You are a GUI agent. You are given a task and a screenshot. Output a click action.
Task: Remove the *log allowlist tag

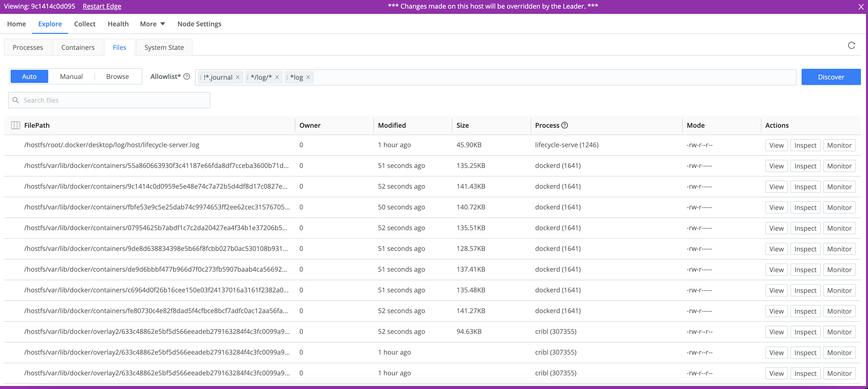[308, 77]
